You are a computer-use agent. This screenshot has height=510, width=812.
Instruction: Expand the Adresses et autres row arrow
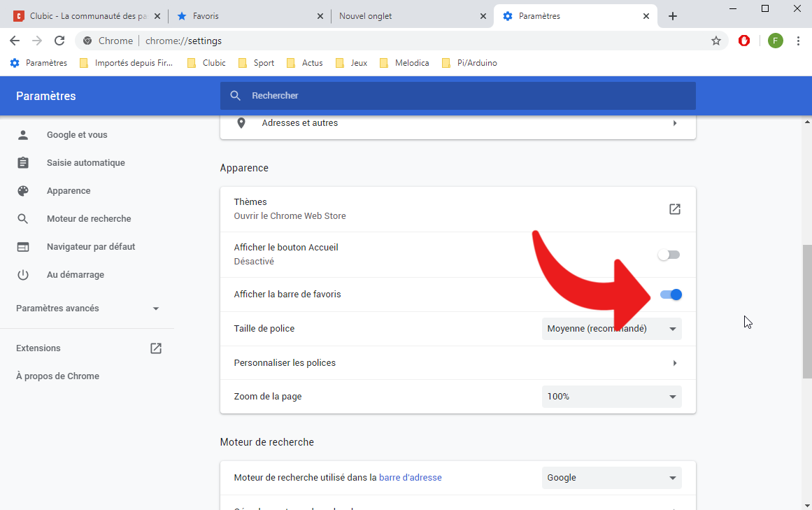[x=674, y=123]
